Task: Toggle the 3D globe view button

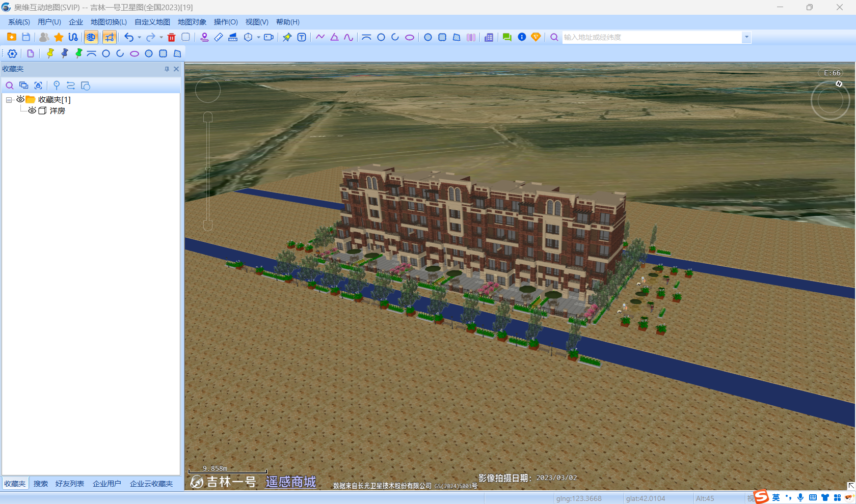Action: (91, 37)
